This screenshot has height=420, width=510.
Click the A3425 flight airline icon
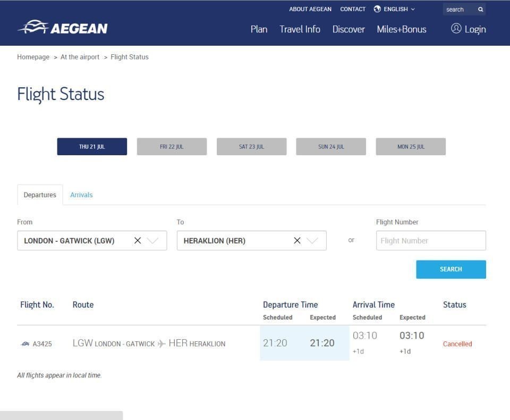[25, 344]
